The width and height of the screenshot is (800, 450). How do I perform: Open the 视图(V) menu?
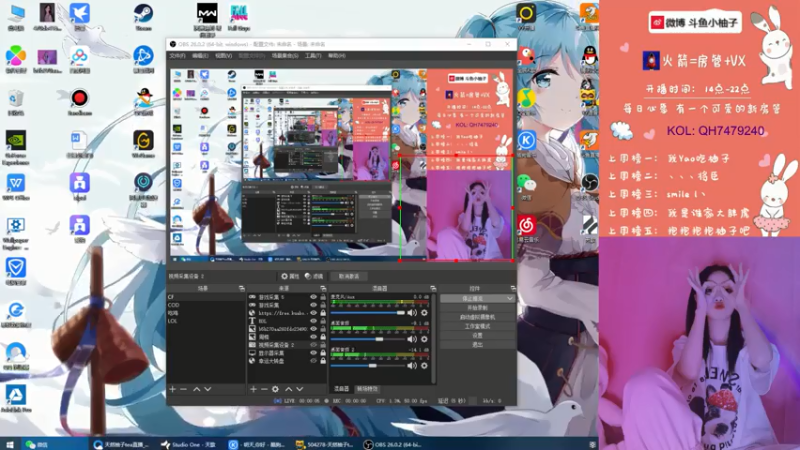click(223, 56)
